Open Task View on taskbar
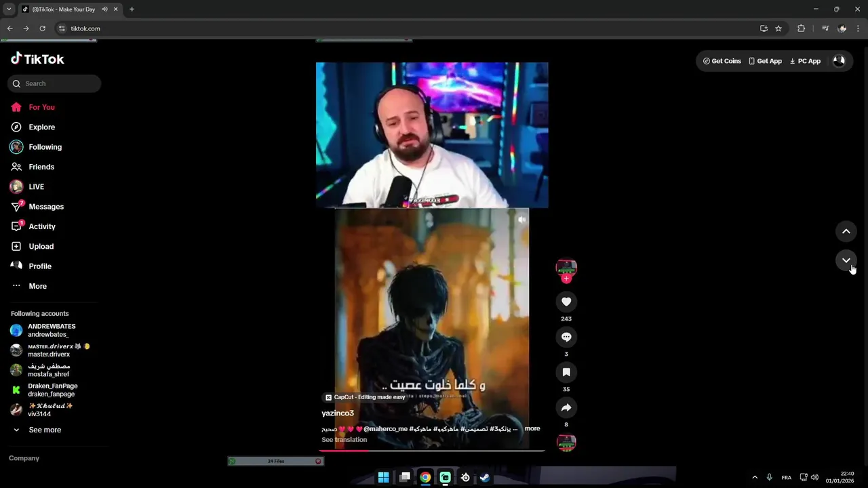Image resolution: width=868 pixels, height=488 pixels. [x=405, y=477]
